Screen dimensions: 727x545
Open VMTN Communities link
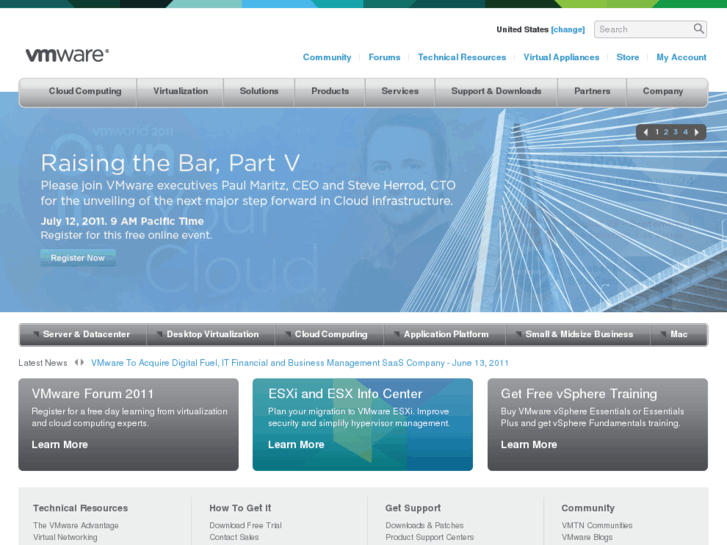[597, 525]
